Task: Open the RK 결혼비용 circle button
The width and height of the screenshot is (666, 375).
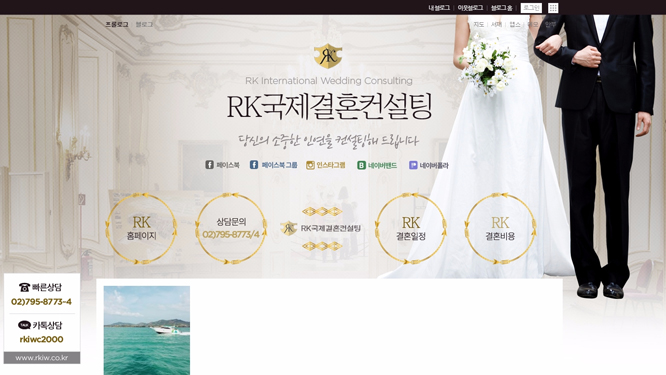Action: pyautogui.click(x=500, y=229)
